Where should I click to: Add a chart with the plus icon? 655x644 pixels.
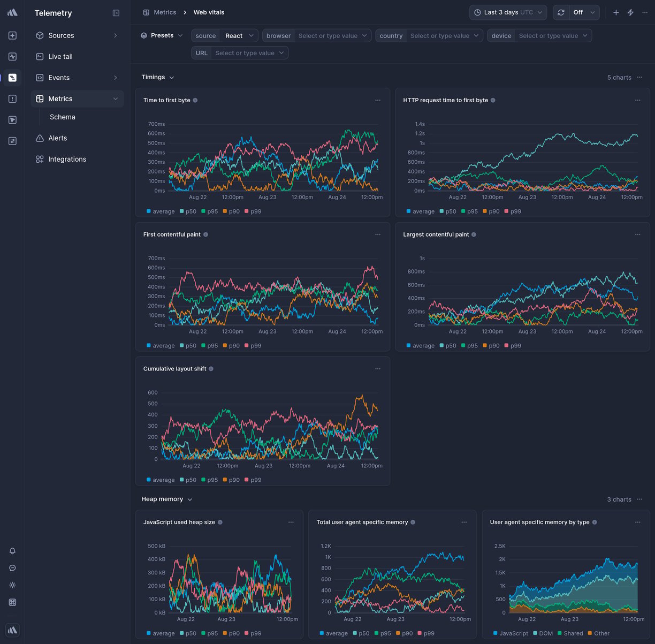click(x=616, y=12)
